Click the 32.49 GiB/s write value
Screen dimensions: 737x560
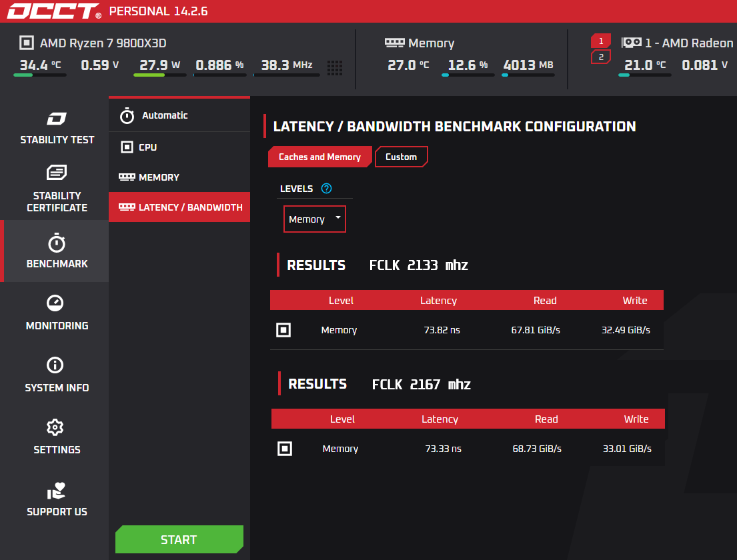tap(626, 330)
